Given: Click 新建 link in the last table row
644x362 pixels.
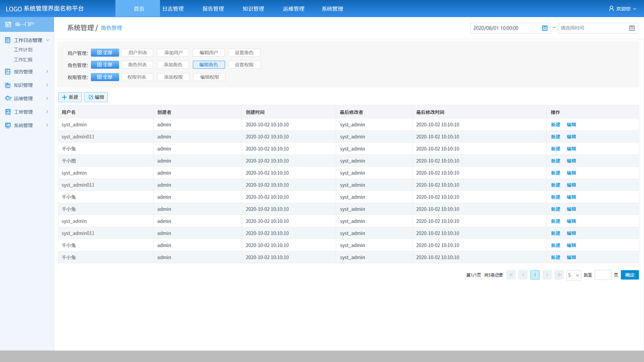Looking at the screenshot, I should tap(556, 257).
